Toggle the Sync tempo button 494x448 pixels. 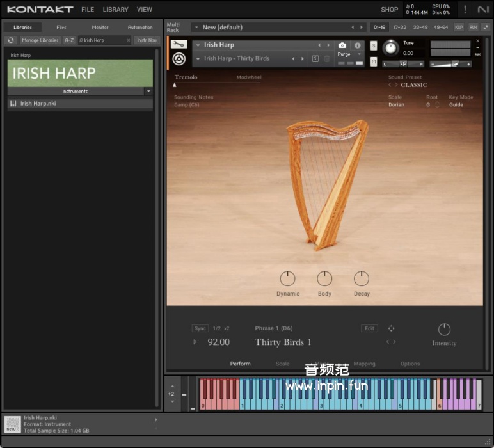(200, 328)
